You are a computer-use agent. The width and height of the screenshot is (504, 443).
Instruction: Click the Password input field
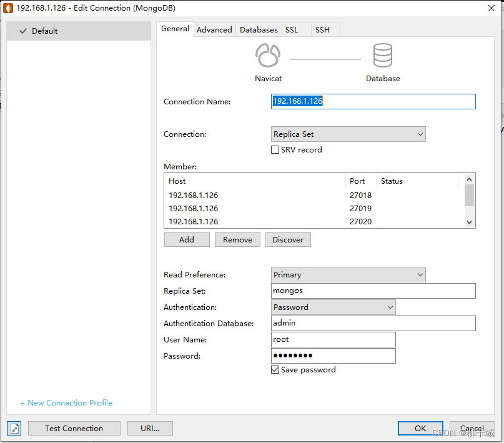tap(334, 356)
